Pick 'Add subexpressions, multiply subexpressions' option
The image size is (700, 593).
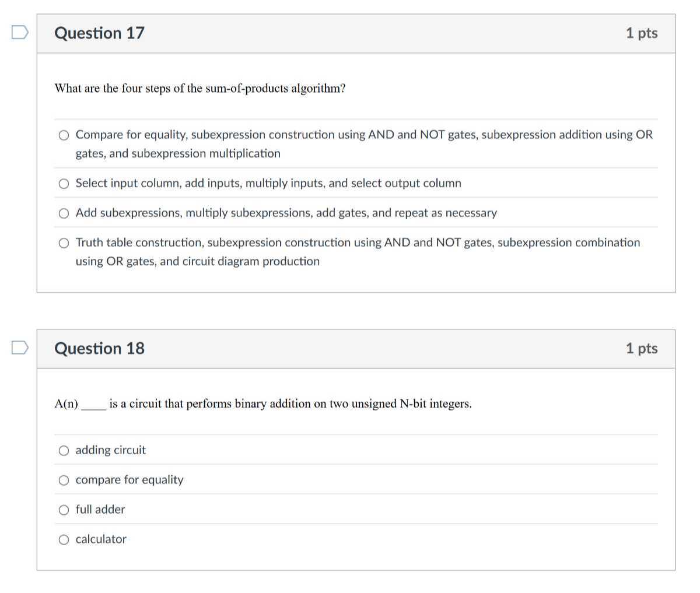click(64, 213)
